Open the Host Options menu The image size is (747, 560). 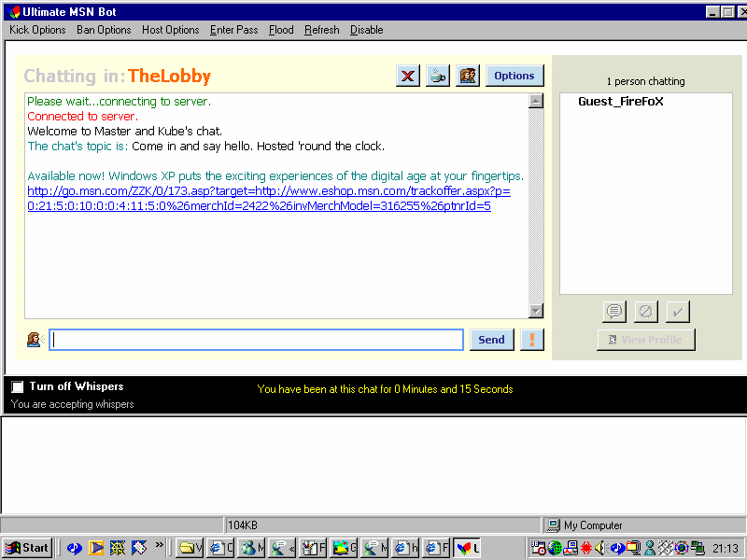pos(171,30)
